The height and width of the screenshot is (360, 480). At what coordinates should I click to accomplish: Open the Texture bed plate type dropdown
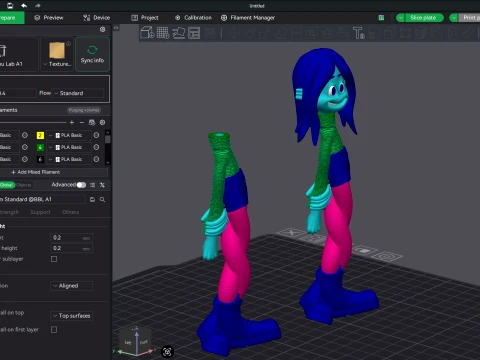click(x=57, y=54)
